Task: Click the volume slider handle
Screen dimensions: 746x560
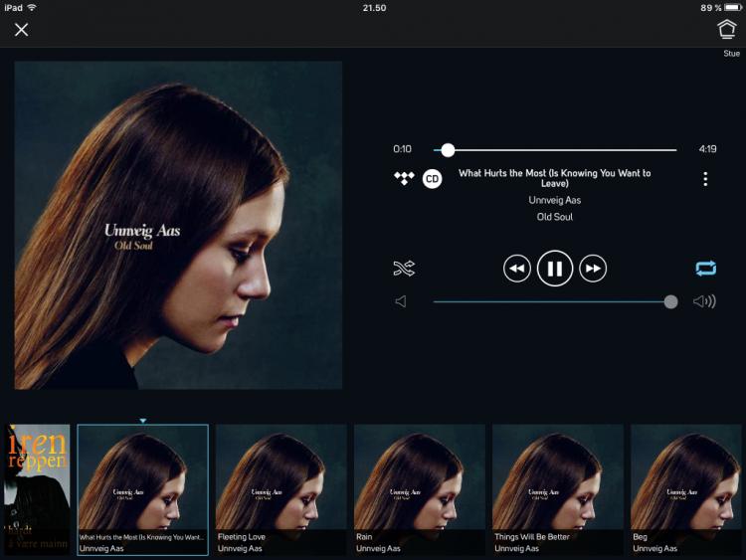Action: pyautogui.click(x=670, y=301)
